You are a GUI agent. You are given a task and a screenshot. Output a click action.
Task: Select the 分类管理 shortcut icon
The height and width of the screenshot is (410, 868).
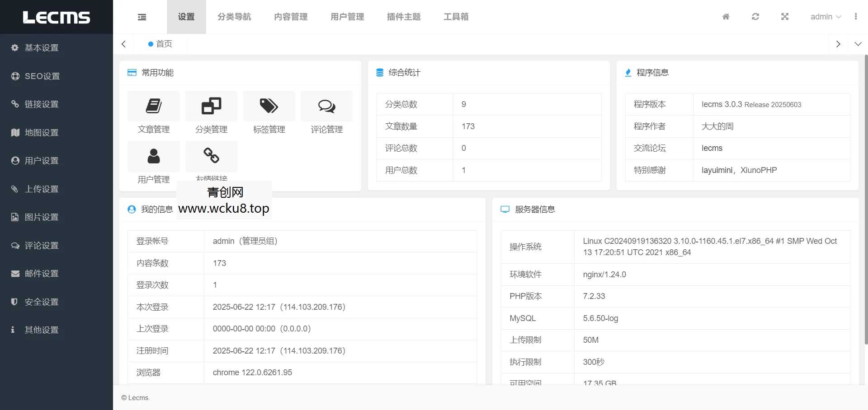click(x=211, y=113)
